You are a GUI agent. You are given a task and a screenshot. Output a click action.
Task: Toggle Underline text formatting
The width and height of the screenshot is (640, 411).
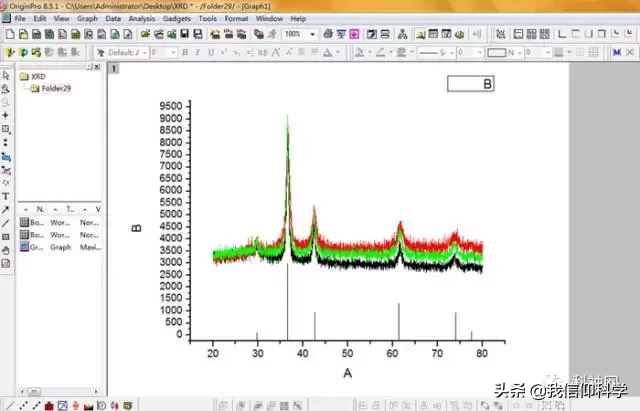click(211, 52)
